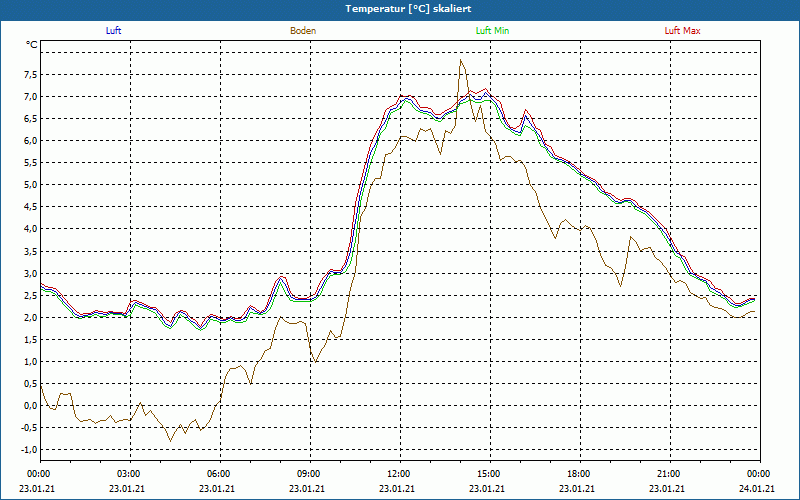The width and height of the screenshot is (800, 500).
Task: Click the '-1,0' y-axis value
Action: [29, 450]
